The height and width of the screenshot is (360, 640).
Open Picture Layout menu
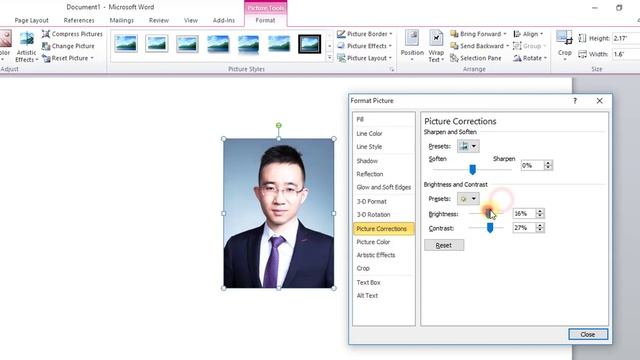tap(364, 58)
